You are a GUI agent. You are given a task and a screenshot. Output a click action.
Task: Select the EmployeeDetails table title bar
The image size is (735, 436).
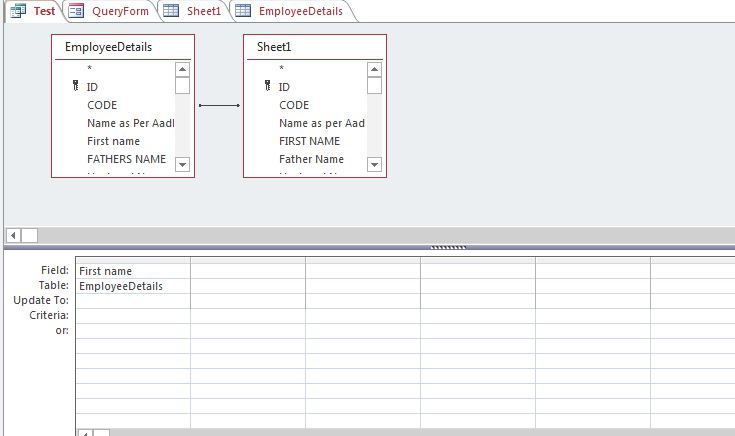click(123, 47)
